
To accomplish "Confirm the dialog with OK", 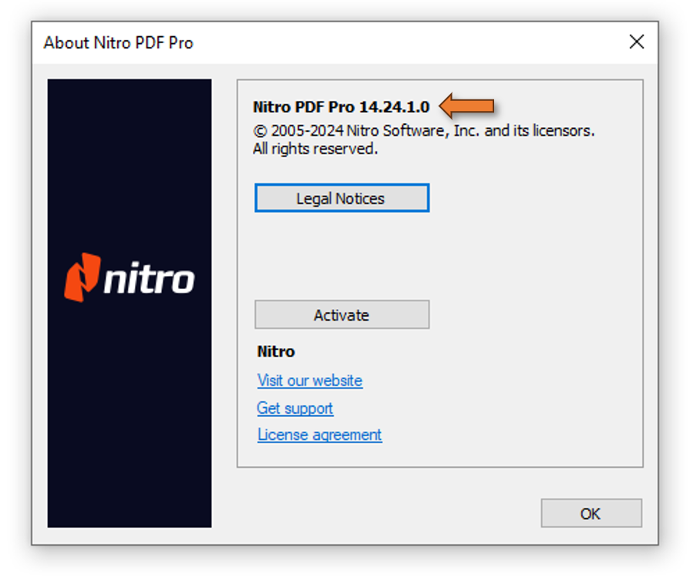I will coord(591,513).
